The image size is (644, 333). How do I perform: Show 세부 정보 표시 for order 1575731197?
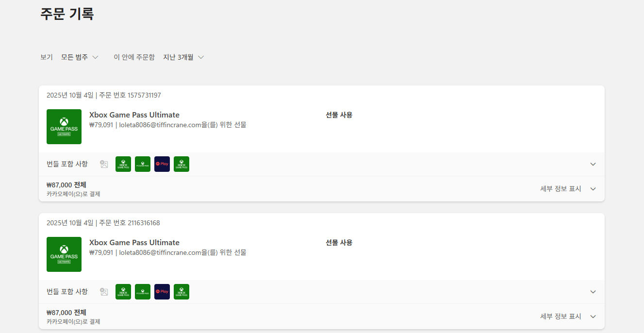click(568, 189)
